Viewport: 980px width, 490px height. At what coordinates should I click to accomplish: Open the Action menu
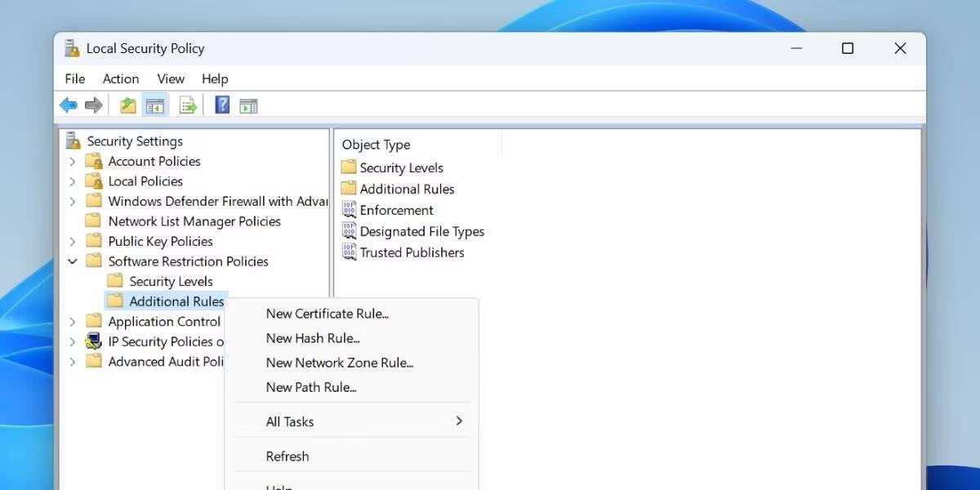[x=120, y=78]
